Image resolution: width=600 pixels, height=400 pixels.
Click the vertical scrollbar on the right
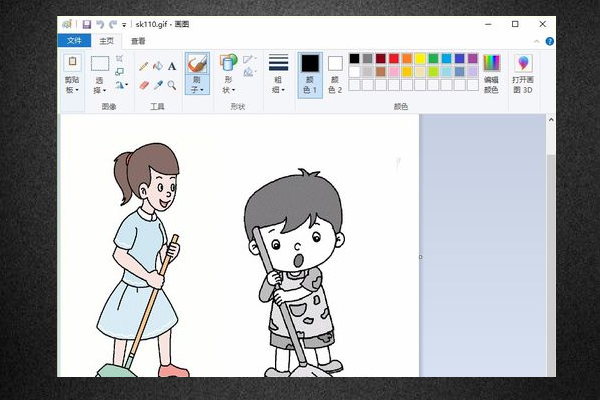(552, 250)
